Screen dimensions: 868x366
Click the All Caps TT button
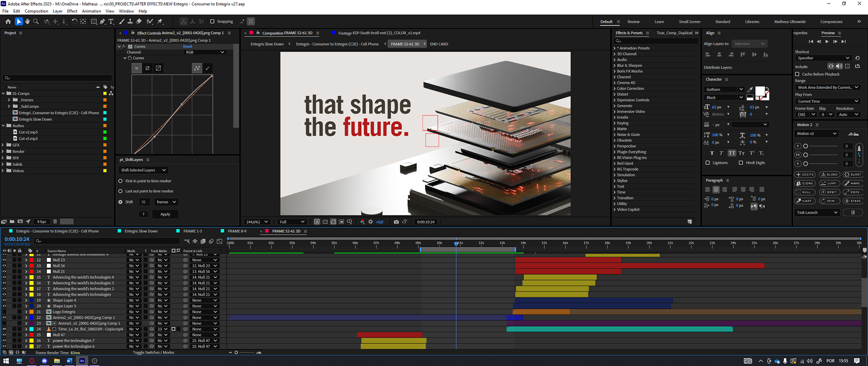732,153
